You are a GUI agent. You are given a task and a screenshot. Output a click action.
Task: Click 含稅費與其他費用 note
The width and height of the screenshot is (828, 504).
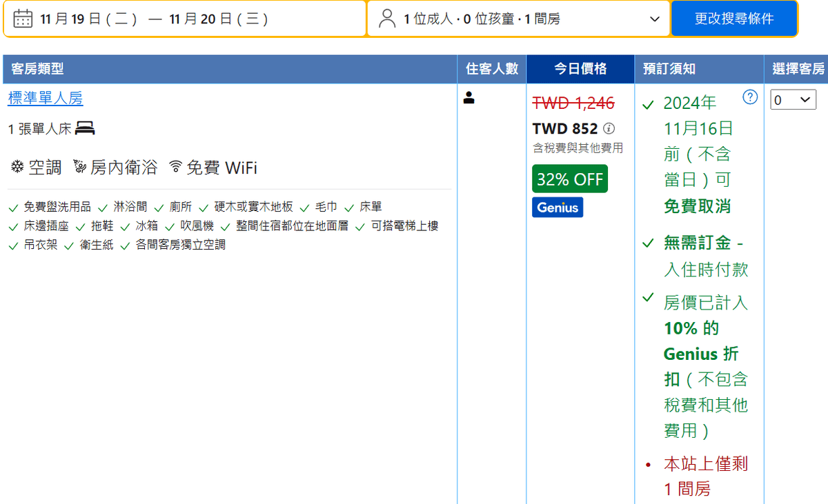click(x=578, y=148)
